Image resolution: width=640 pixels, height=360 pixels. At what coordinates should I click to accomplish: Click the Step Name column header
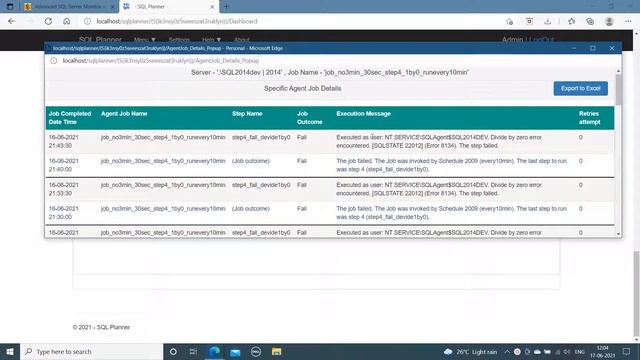click(x=247, y=113)
